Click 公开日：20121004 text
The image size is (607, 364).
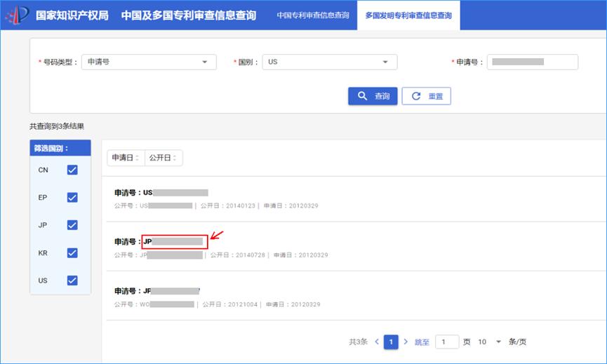click(x=230, y=304)
